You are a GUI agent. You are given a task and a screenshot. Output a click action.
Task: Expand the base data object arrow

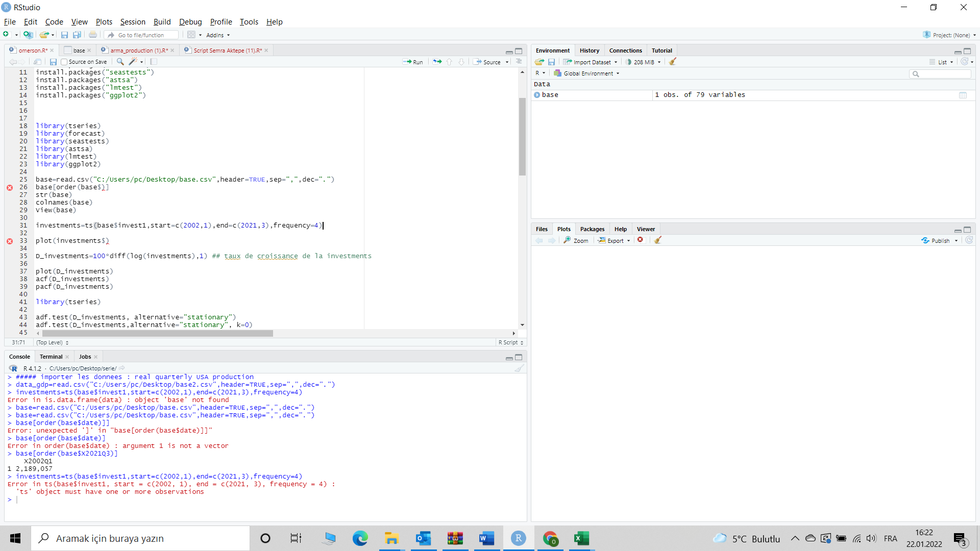click(x=537, y=95)
